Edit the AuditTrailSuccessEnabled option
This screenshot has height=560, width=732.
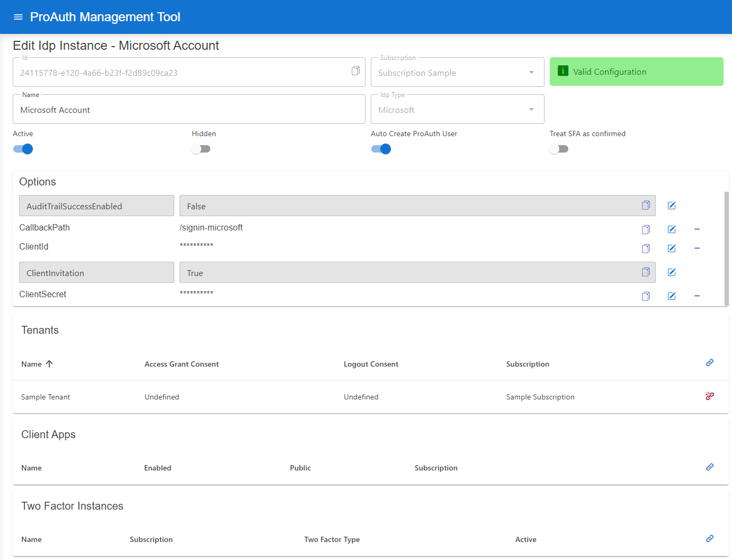click(x=672, y=206)
